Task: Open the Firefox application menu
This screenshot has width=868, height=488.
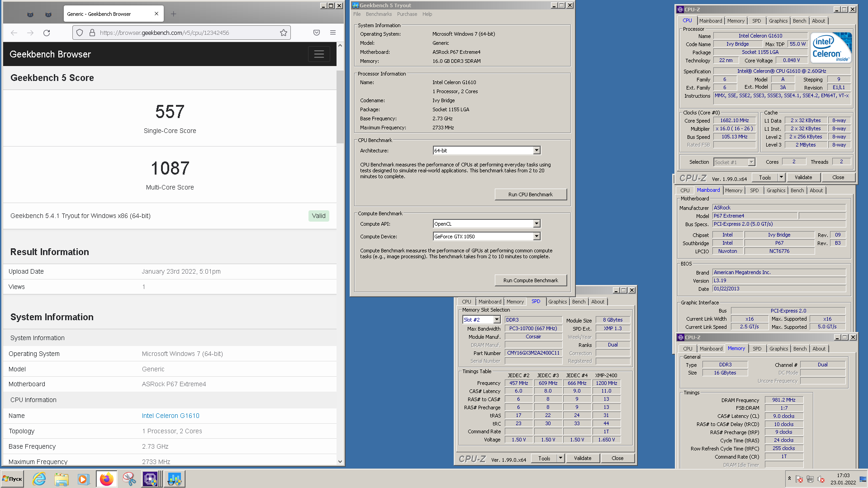Action: 333,33
